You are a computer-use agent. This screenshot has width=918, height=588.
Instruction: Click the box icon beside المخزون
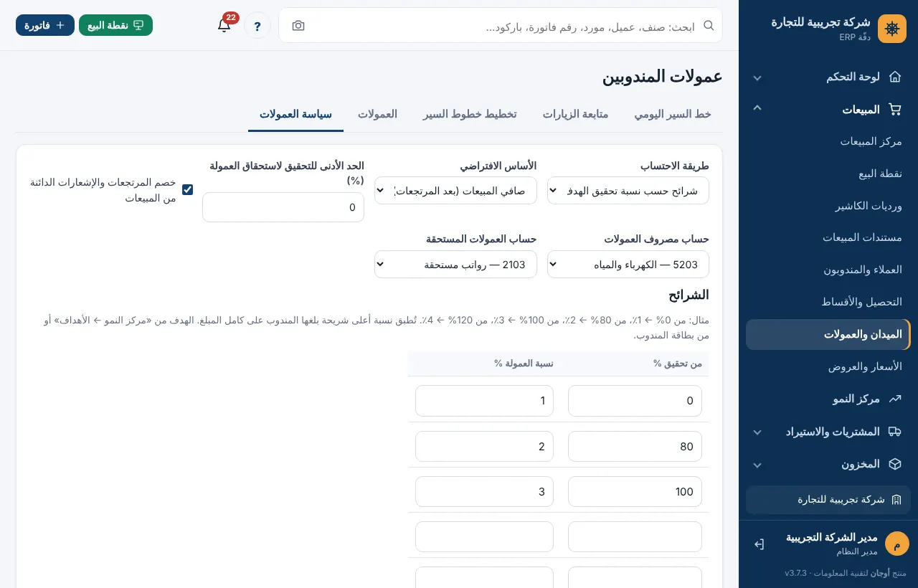[894, 464]
